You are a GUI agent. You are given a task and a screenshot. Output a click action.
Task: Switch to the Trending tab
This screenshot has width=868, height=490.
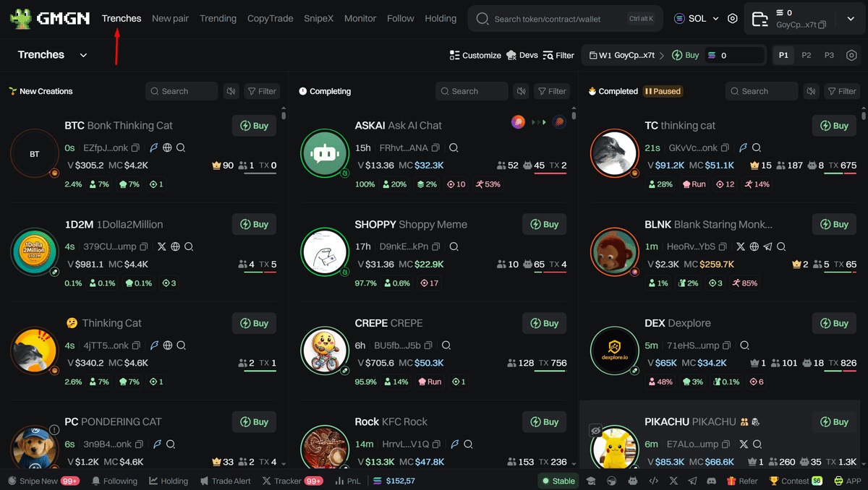coord(218,18)
